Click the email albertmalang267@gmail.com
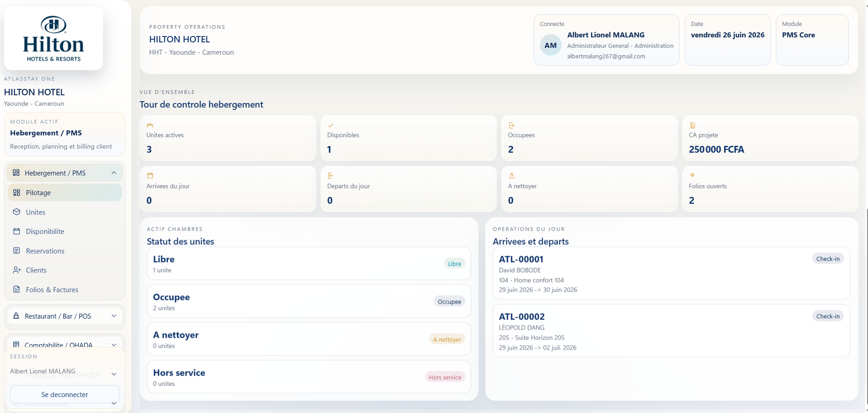 [606, 57]
